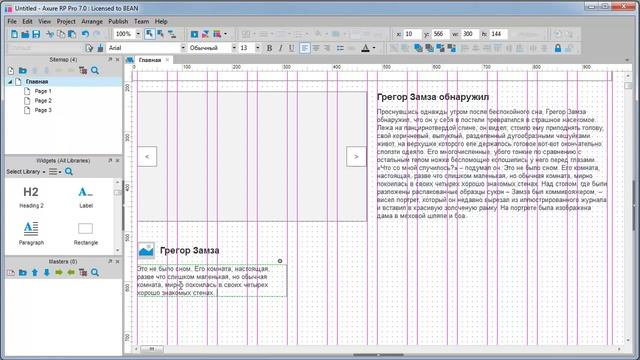Click the Cut scissors icon
The image size is (640, 360).
50,34
